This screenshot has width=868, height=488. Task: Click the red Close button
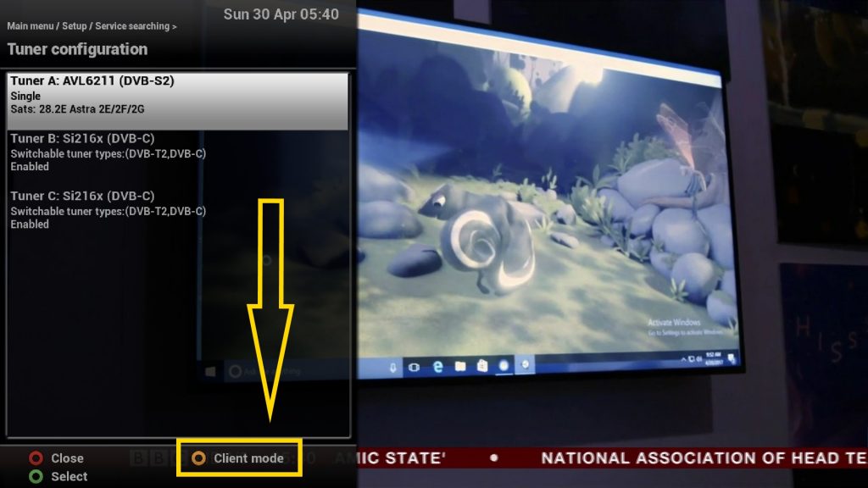click(x=57, y=458)
